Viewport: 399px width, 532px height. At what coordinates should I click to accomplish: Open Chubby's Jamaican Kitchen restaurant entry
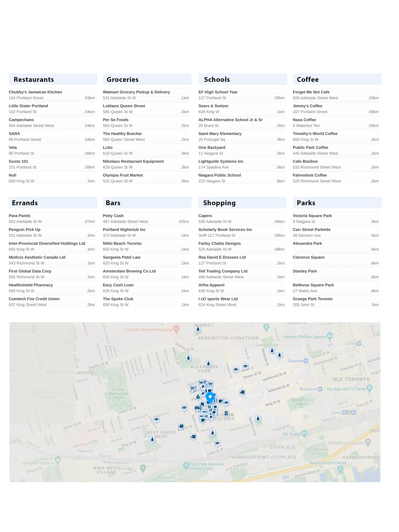coord(35,92)
